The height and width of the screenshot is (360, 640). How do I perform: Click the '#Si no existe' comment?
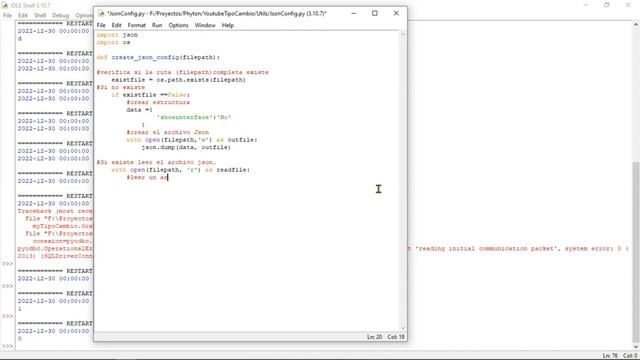(121, 87)
